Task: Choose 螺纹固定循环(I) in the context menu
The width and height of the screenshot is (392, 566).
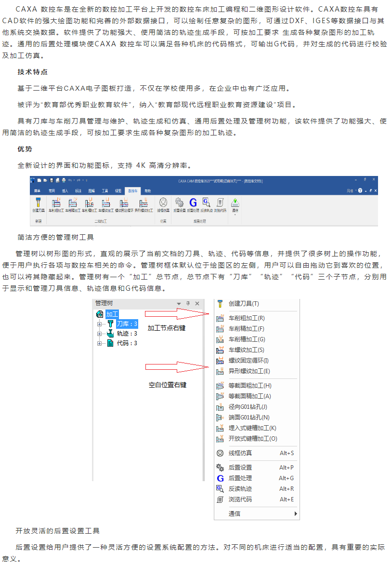Action: (x=257, y=361)
